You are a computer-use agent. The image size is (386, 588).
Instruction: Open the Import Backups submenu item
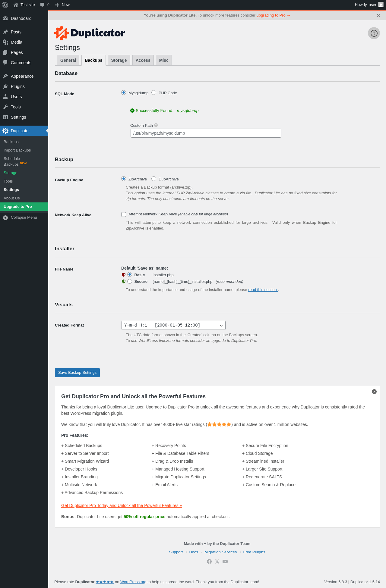pos(17,150)
